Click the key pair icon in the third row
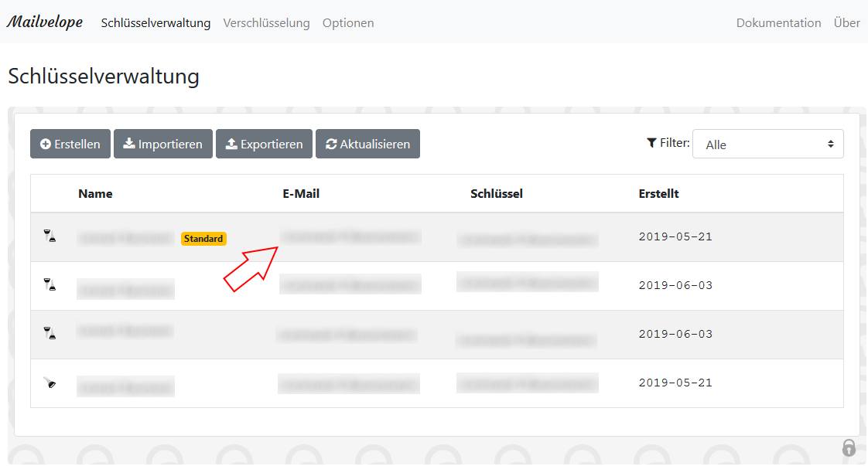The width and height of the screenshot is (868, 466). (x=50, y=334)
